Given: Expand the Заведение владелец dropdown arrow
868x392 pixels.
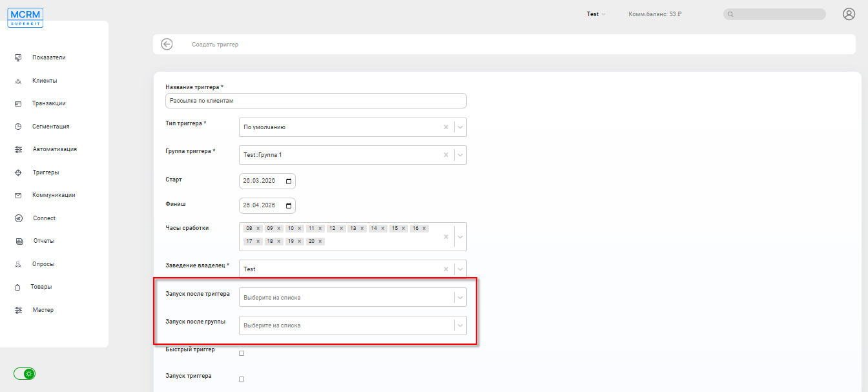Looking at the screenshot, I should [460, 269].
